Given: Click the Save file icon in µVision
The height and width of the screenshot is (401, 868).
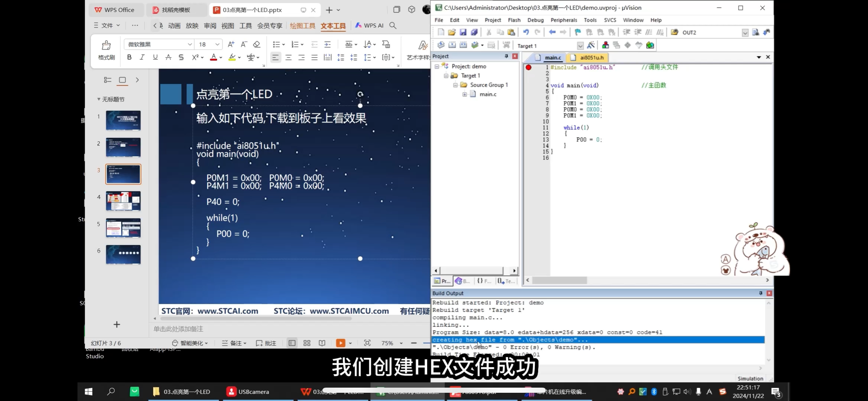Looking at the screenshot, I should [463, 32].
